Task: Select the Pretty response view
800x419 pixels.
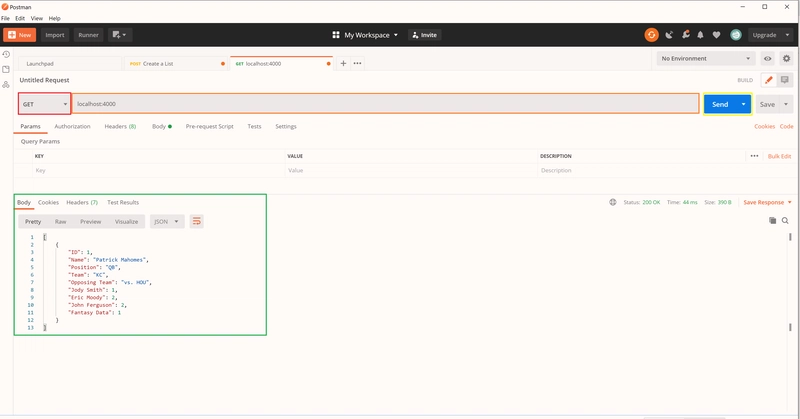Action: 33,221
